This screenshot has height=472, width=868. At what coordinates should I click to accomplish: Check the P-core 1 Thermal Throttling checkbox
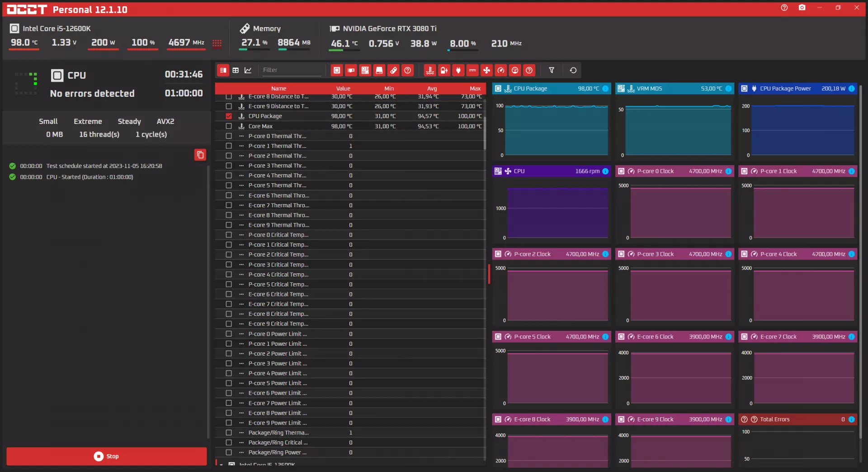pyautogui.click(x=229, y=146)
